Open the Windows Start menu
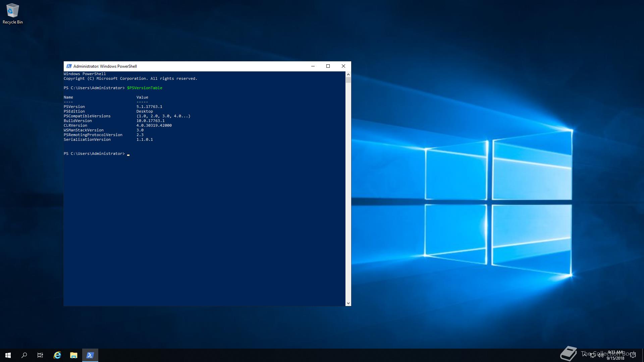Viewport: 644px width, 362px height. tap(8, 355)
